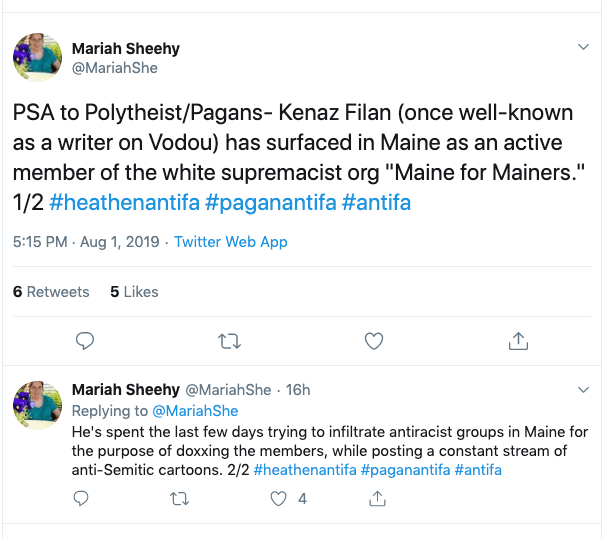
Task: View the 6 Retweets list
Action: [51, 292]
